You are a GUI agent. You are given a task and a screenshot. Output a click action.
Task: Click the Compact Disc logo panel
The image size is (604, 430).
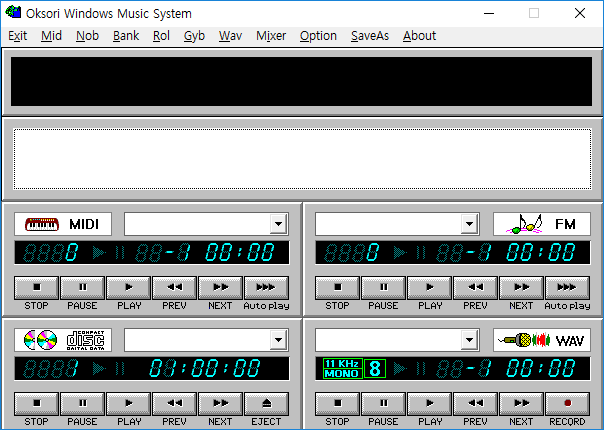tap(63, 340)
